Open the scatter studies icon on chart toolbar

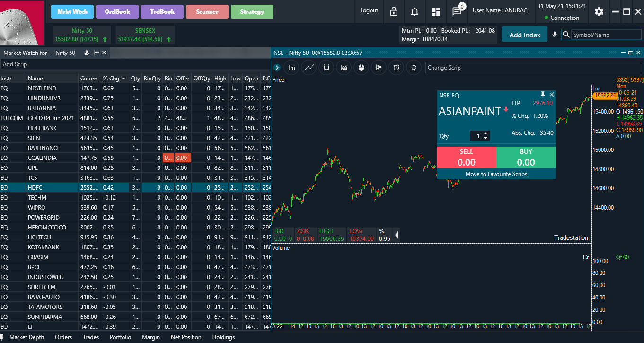(x=379, y=68)
